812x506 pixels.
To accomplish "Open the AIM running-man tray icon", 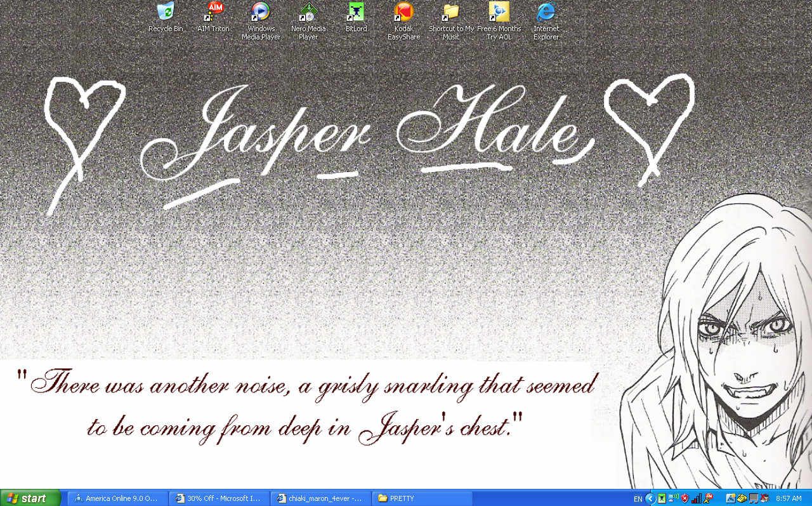I will (x=709, y=499).
